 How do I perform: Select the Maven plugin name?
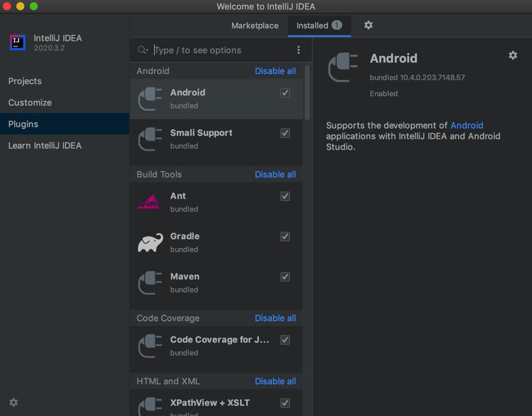tap(185, 276)
